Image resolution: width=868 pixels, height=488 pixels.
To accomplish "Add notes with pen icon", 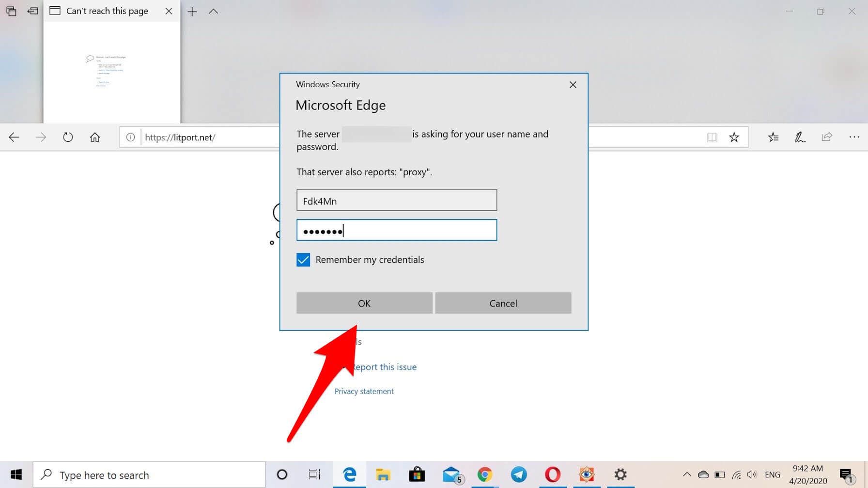I will (x=800, y=137).
